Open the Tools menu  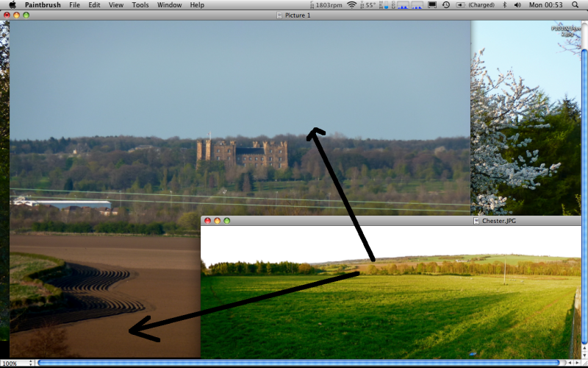(x=140, y=5)
